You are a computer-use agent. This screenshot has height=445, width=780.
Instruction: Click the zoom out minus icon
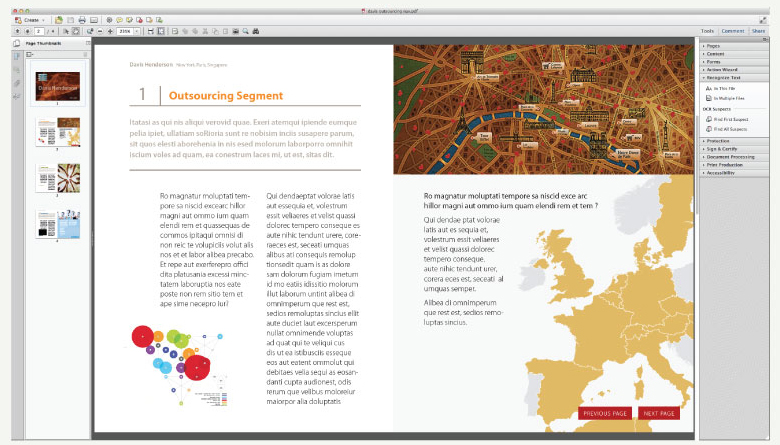pyautogui.click(x=98, y=31)
